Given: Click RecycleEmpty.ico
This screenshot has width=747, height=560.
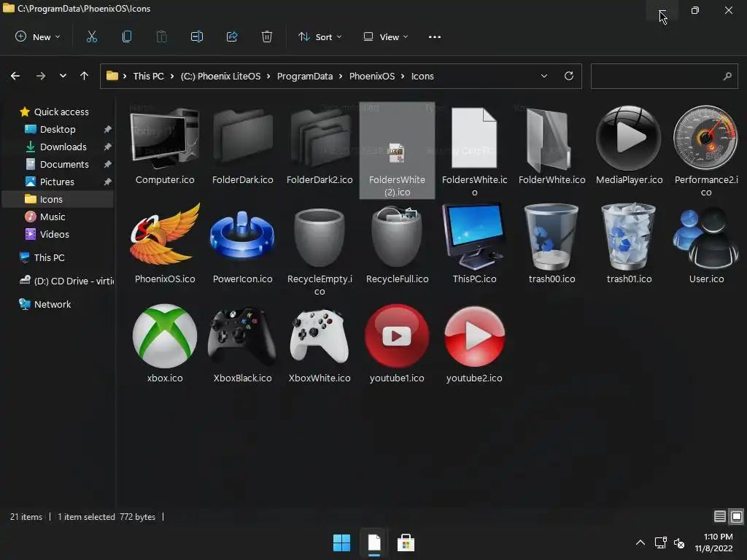Looking at the screenshot, I should click(320, 249).
